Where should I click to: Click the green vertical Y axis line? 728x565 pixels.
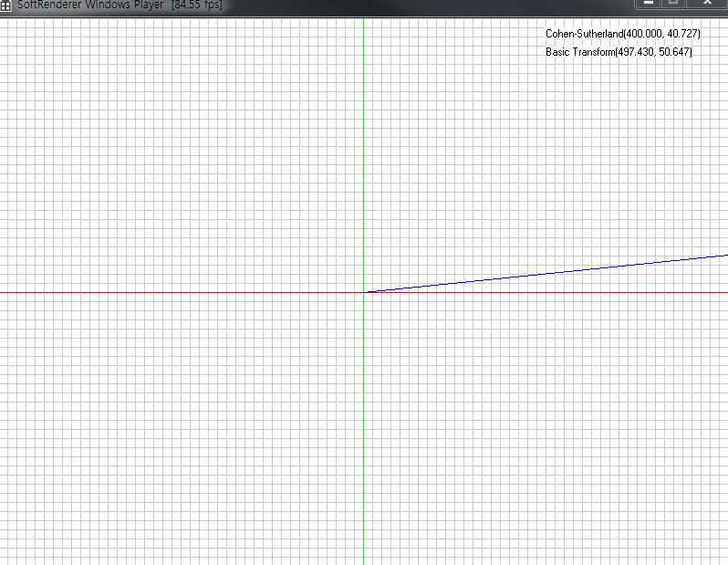(363, 291)
